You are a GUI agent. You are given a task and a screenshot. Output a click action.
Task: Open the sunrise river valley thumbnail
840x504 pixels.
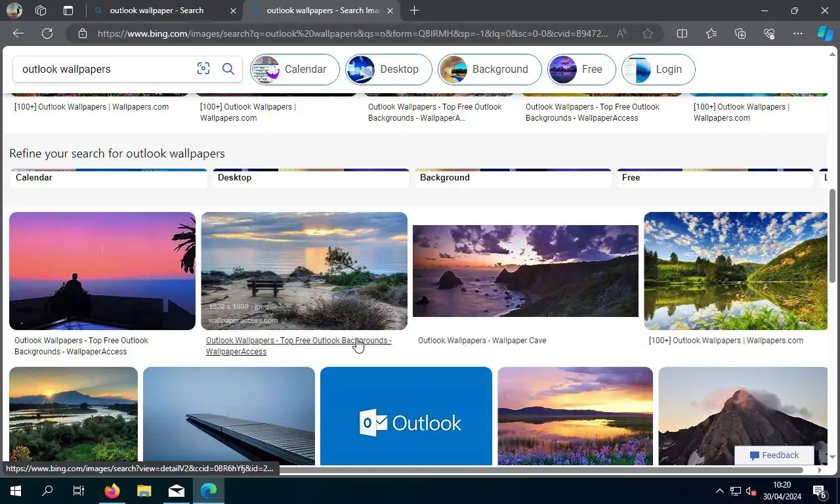pos(73,415)
